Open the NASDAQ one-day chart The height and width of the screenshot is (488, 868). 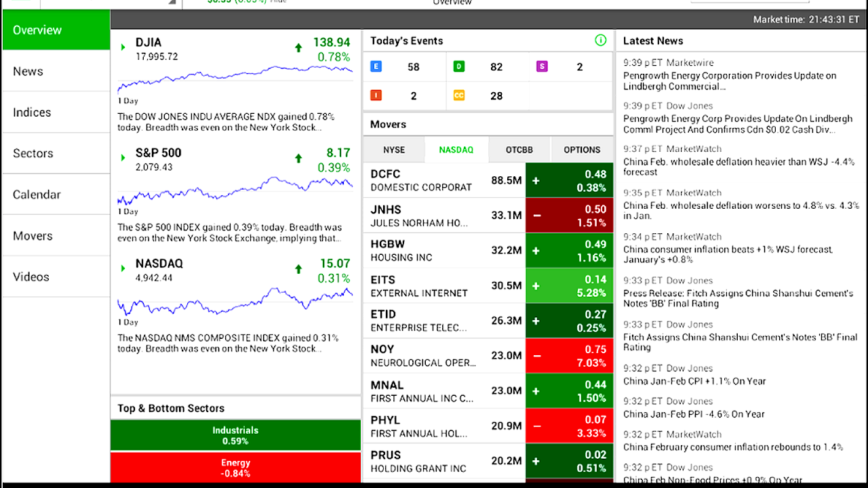point(235,300)
